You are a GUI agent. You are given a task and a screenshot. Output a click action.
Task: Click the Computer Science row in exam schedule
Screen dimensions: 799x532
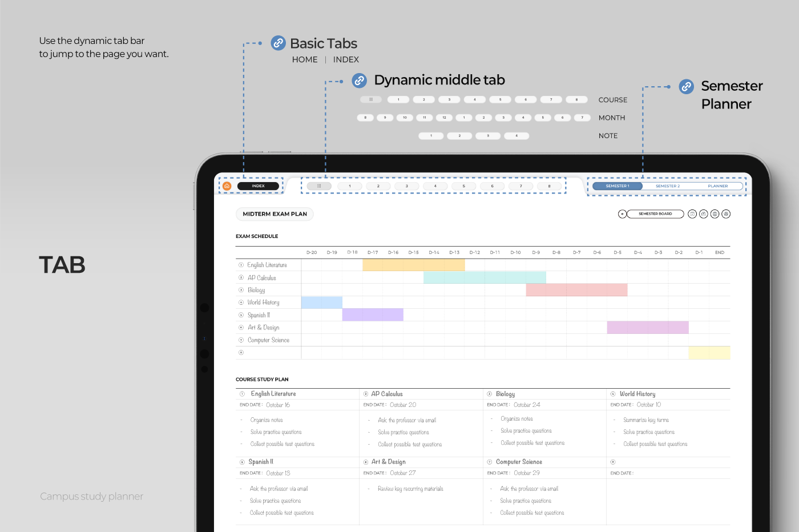268,340
